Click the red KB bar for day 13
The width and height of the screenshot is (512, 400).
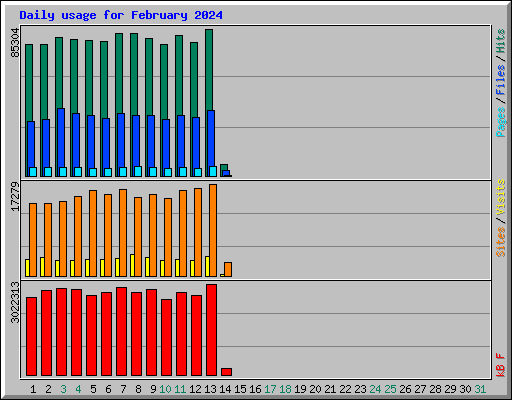coord(211,330)
